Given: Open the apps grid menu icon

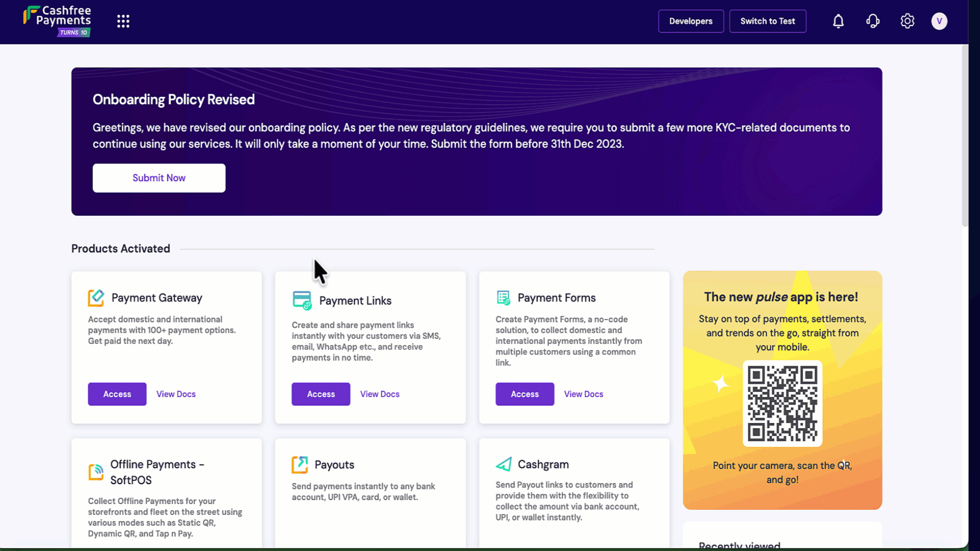Looking at the screenshot, I should pos(123,21).
